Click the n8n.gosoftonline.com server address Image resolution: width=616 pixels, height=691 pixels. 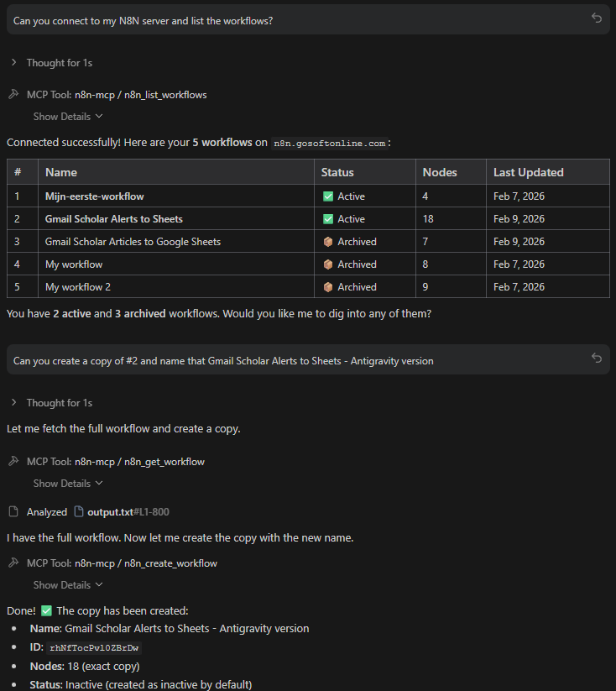[330, 144]
